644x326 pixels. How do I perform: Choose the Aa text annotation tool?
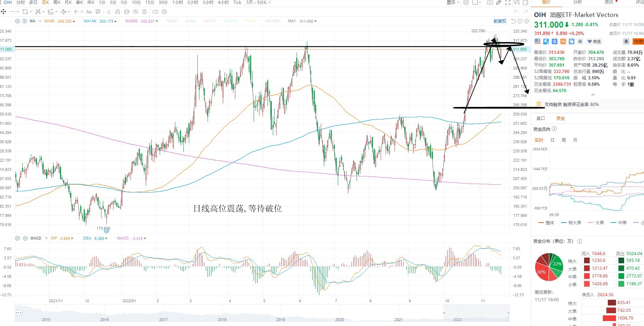(89, 12)
